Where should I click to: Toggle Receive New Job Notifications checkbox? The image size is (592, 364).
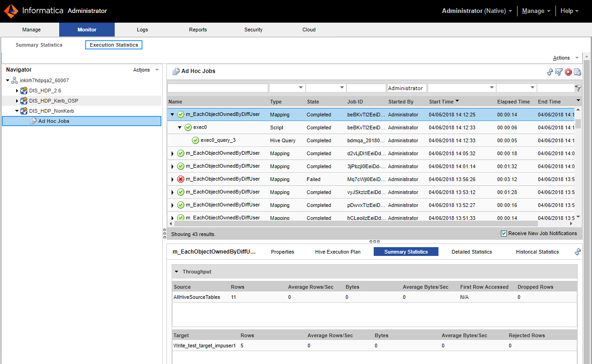click(x=504, y=234)
